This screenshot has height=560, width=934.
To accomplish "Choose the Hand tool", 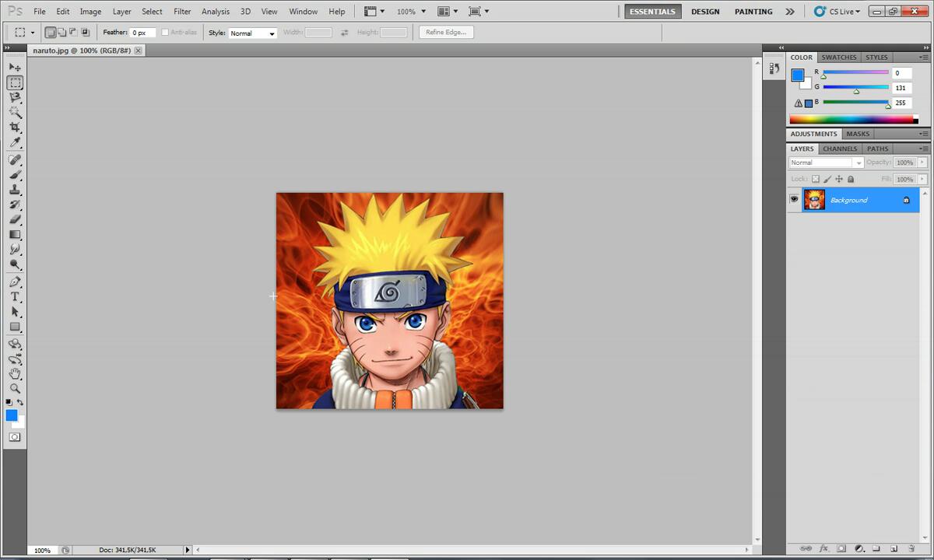I will click(15, 374).
